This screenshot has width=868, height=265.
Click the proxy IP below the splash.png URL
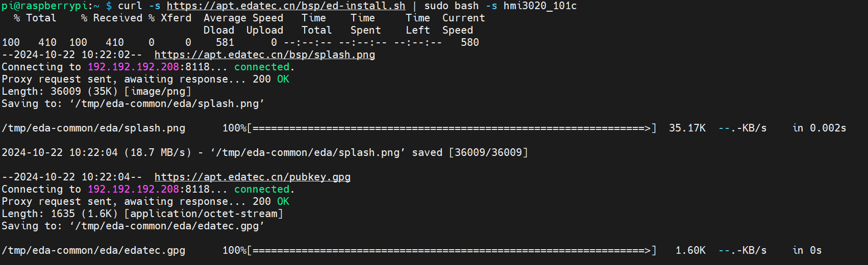[x=133, y=67]
